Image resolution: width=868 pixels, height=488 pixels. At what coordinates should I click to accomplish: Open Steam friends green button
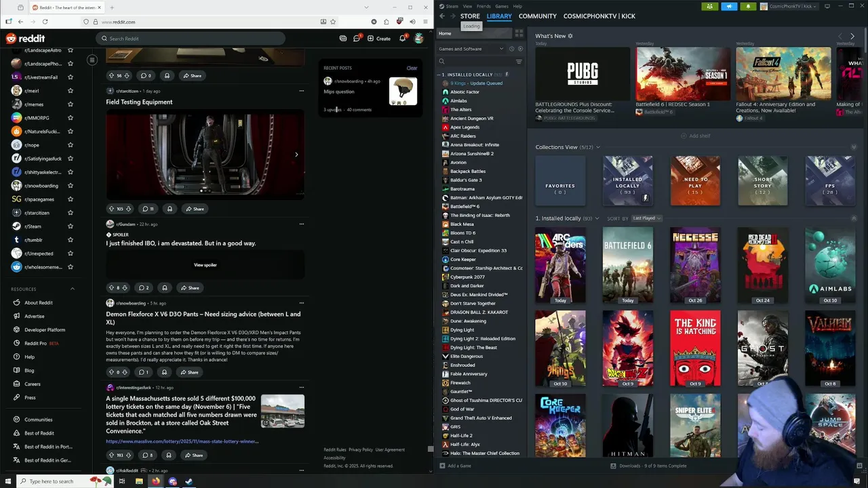click(709, 6)
